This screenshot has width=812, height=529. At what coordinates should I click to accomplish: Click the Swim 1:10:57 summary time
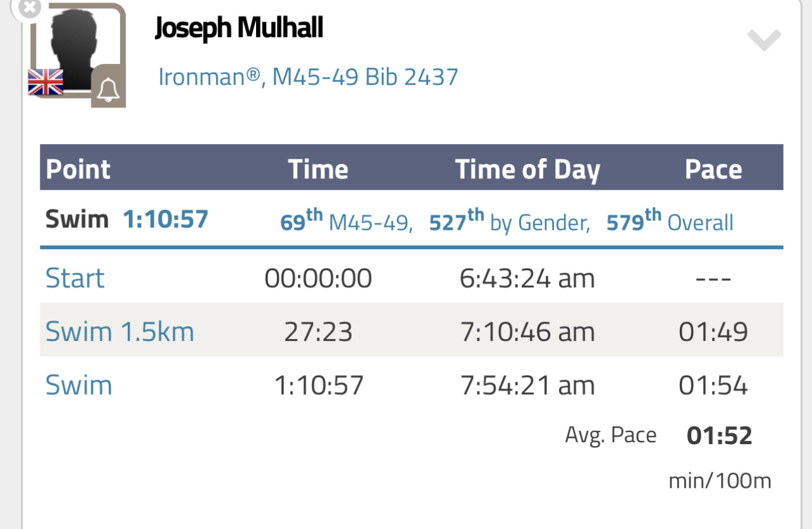pos(165,220)
